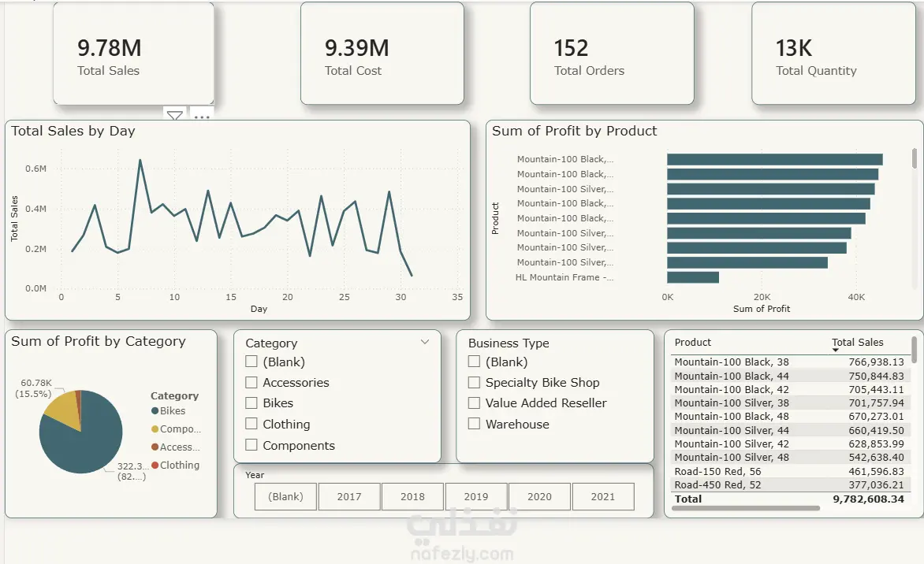
Task: Click the product table horizontal scrollbar
Action: [x=746, y=508]
